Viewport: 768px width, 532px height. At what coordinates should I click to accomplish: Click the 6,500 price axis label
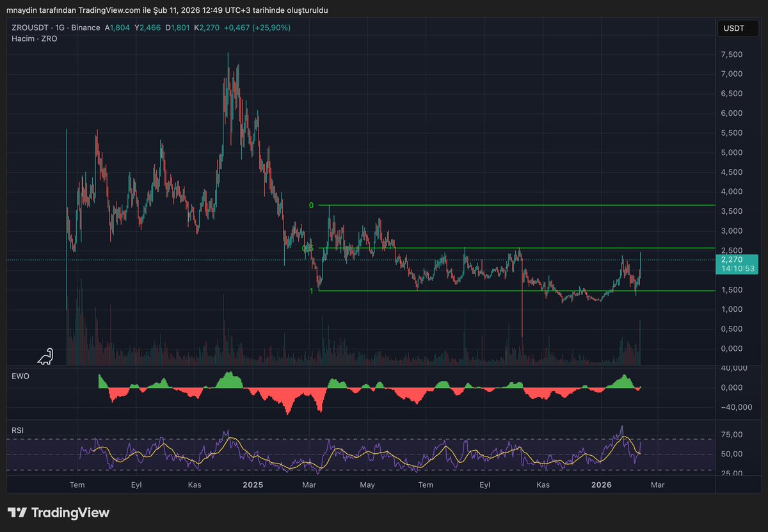[x=731, y=93]
